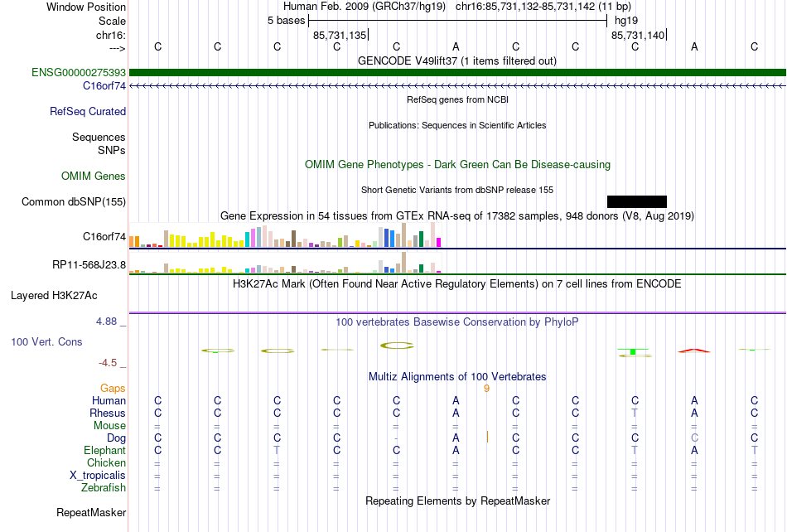Open RefSeq genes from NCBI title
Viewport: 787px width, 532px height.
click(457, 100)
